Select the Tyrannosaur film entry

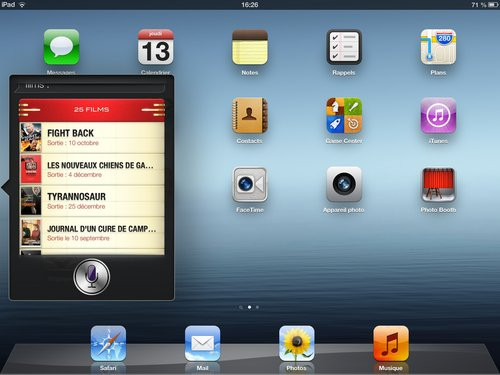pyautogui.click(x=92, y=201)
